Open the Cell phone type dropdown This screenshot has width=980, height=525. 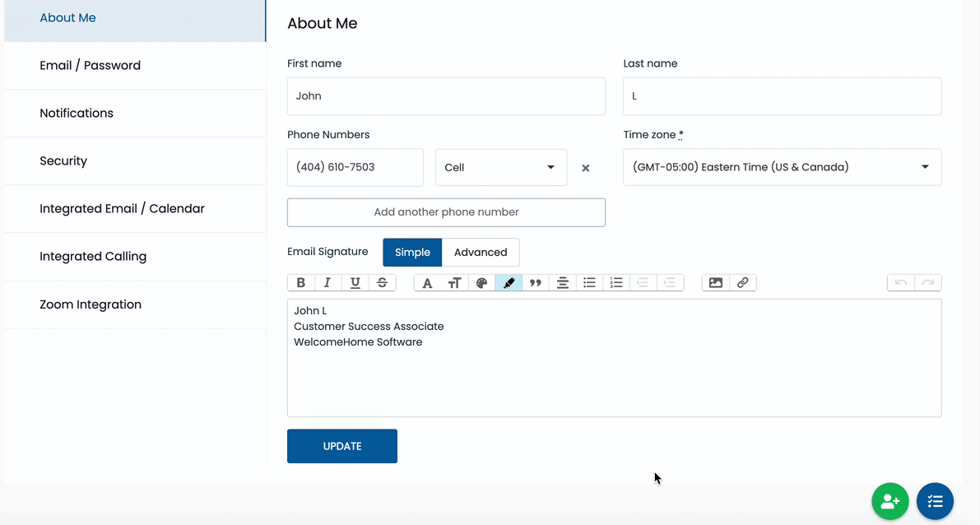click(x=501, y=168)
